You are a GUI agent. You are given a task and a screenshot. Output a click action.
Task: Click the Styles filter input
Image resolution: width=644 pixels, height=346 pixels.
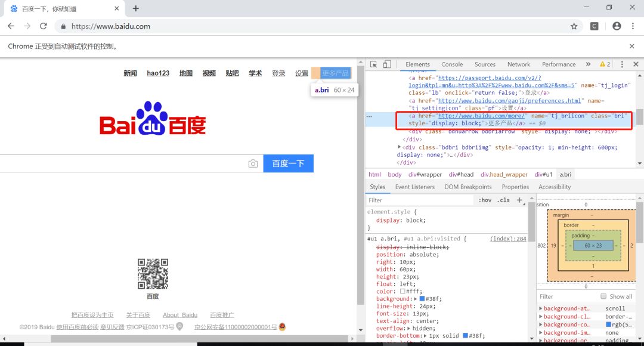click(419, 200)
